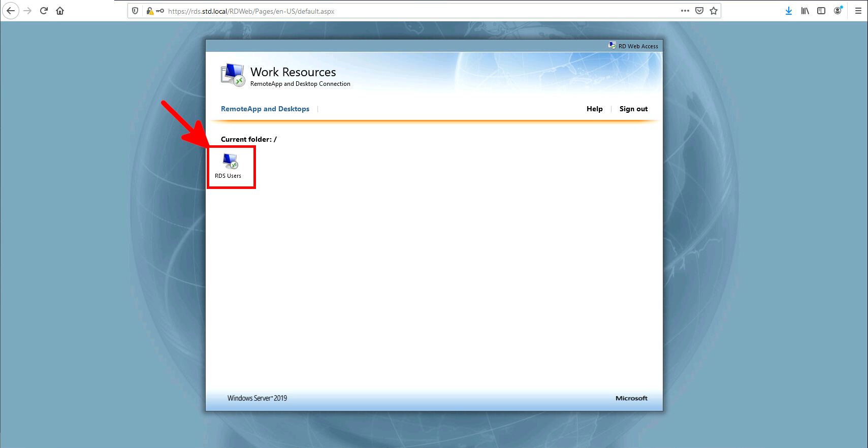Open the Firefox hamburger menu

coord(858,11)
